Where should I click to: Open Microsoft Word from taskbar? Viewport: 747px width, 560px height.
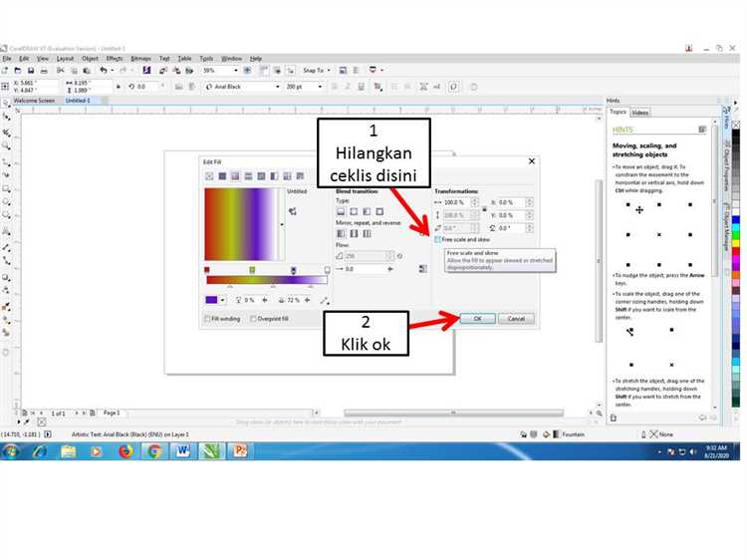[x=182, y=450]
